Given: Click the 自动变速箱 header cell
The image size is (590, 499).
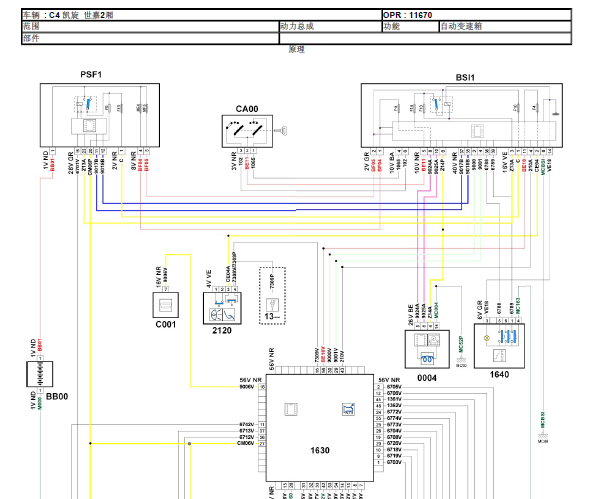Looking at the screenshot, I should click(505, 26).
